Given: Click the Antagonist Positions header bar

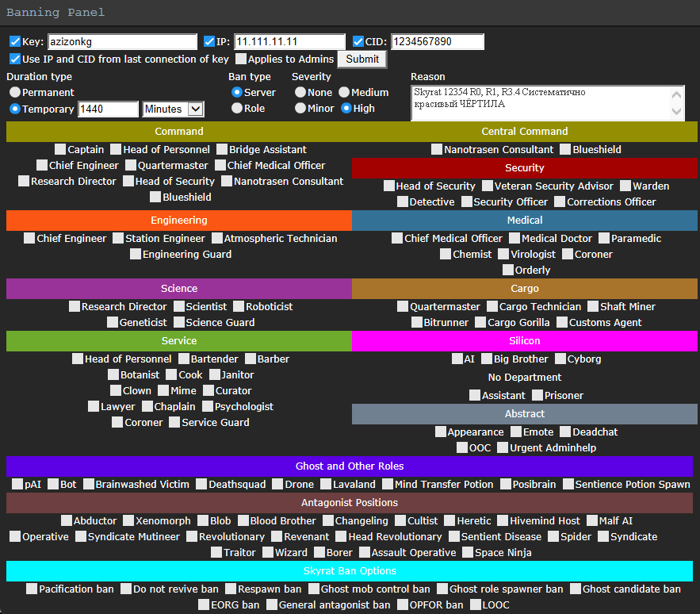Looking at the screenshot, I should pos(350,502).
